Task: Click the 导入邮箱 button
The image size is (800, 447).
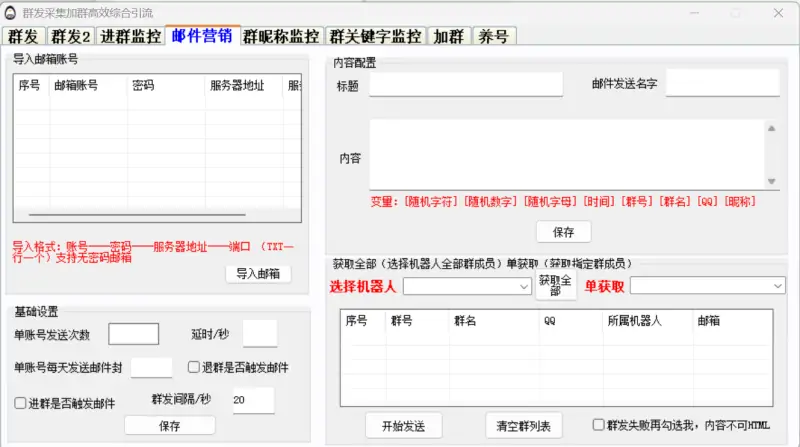Action: click(258, 274)
